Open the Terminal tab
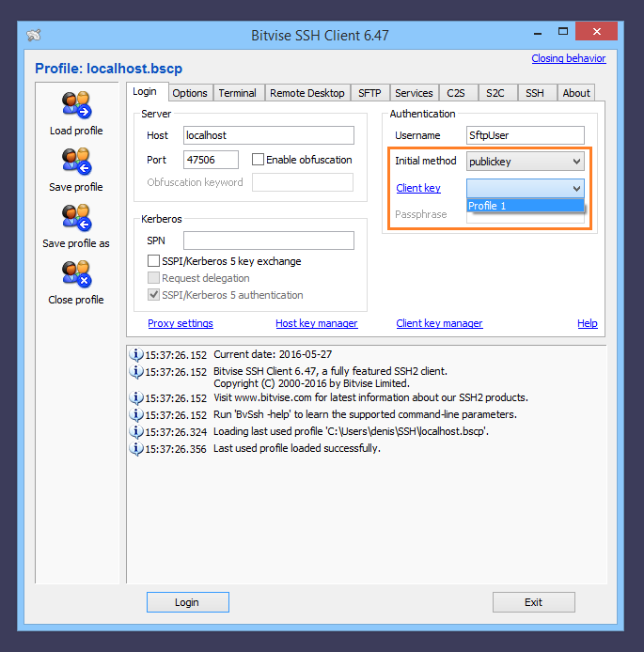Screen dimensions: 644x652 238,93
